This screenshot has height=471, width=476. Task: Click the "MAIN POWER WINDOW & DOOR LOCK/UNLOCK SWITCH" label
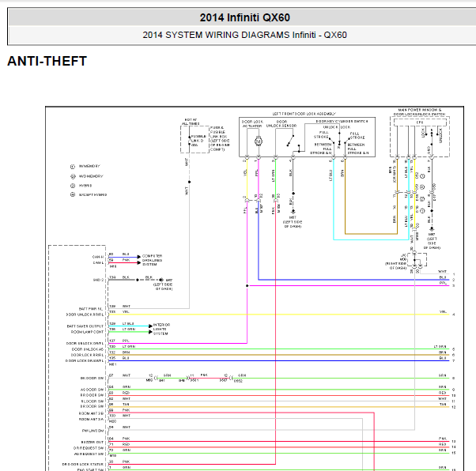pos(420,112)
